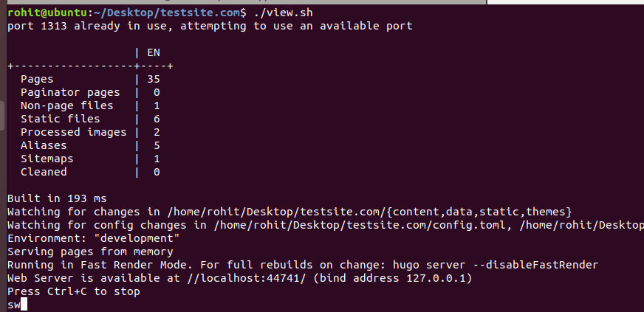Open the //localhost:44741/ web server link

pos(247,278)
